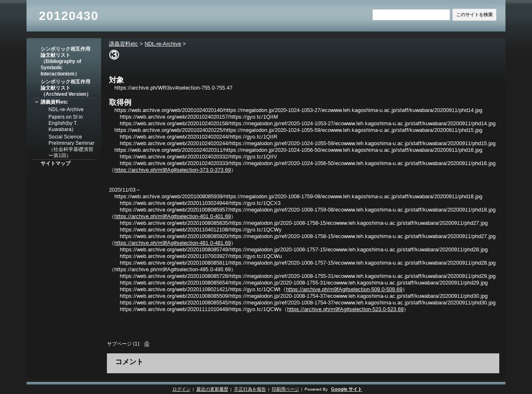Click unlinked text archive.ph/m9fAg#selection-495.0-495.69

[172, 270]
